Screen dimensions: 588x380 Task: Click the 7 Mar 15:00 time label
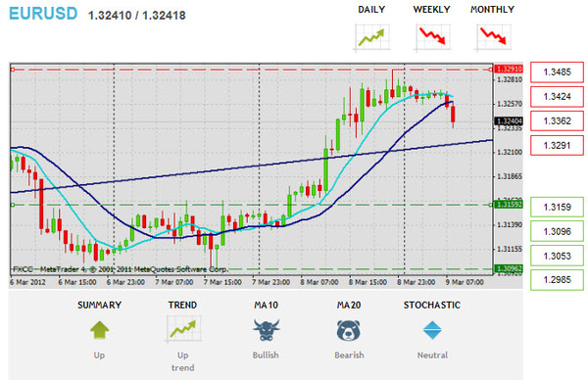click(222, 282)
